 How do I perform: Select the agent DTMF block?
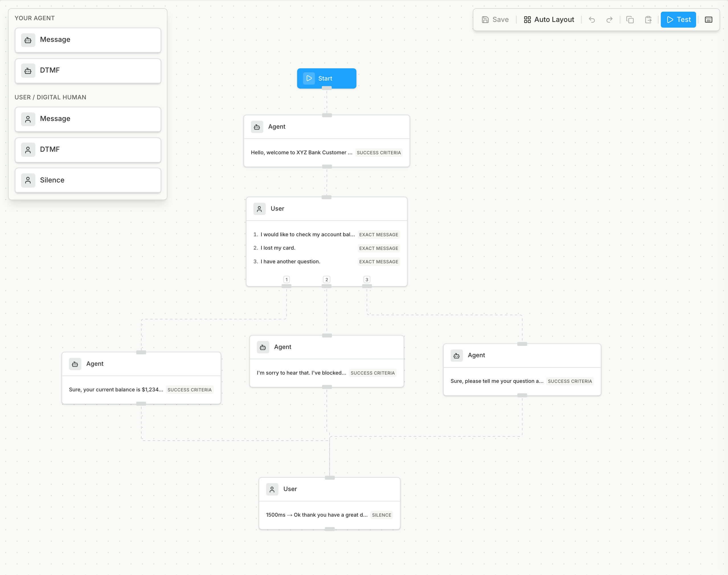[x=88, y=71]
